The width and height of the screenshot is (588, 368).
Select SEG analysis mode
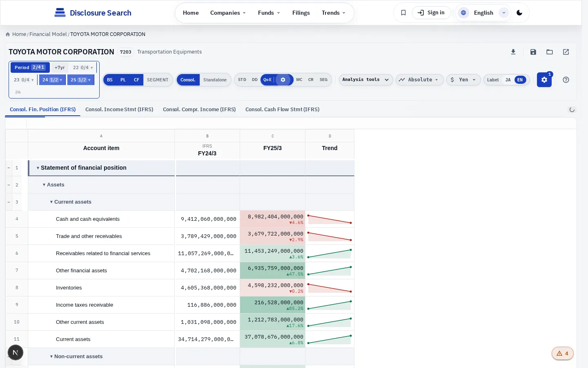click(x=323, y=80)
